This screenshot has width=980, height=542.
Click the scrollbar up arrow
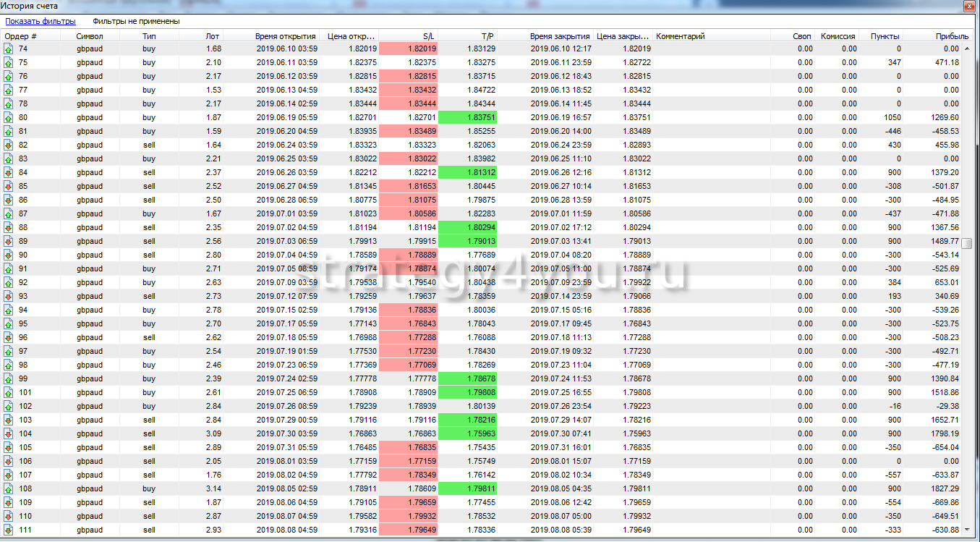click(967, 48)
